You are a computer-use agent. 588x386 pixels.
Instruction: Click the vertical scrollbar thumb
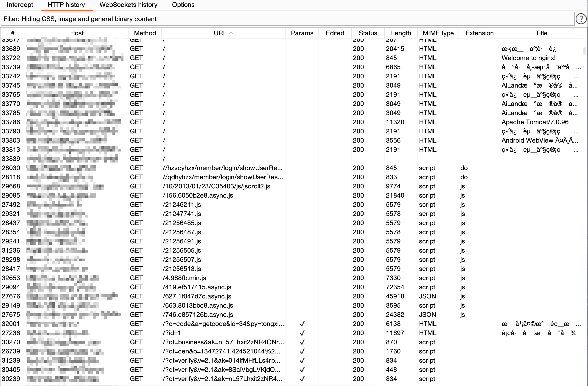pyautogui.click(x=585, y=51)
